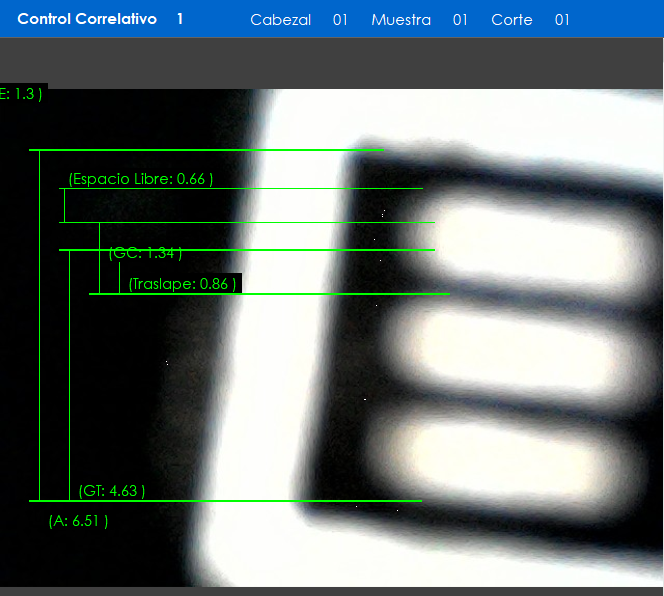The width and height of the screenshot is (664, 596).
Task: Select the GC 1.34 measurement label
Action: pos(145,253)
